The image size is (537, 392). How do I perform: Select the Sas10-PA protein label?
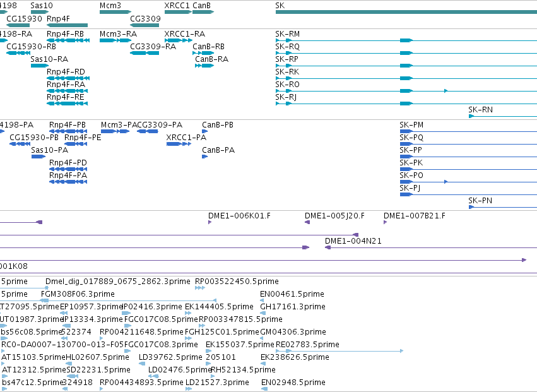(x=50, y=150)
